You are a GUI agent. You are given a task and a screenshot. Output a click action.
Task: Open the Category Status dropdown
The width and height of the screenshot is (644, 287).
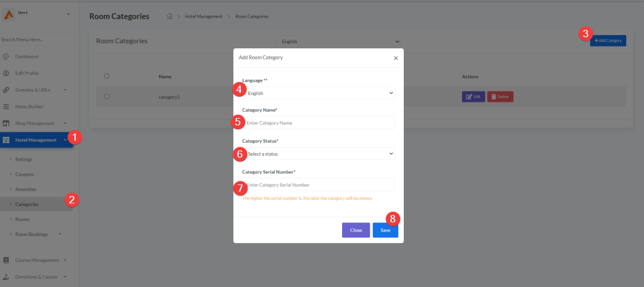319,153
